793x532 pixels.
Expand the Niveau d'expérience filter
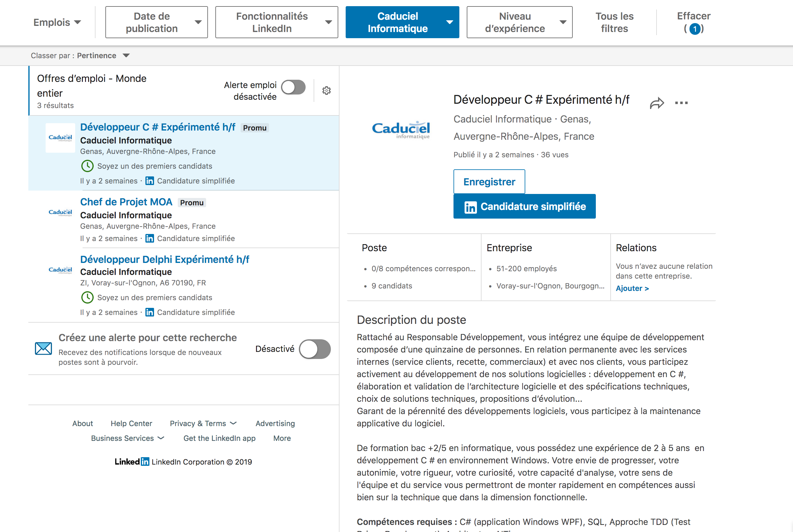[x=519, y=22]
